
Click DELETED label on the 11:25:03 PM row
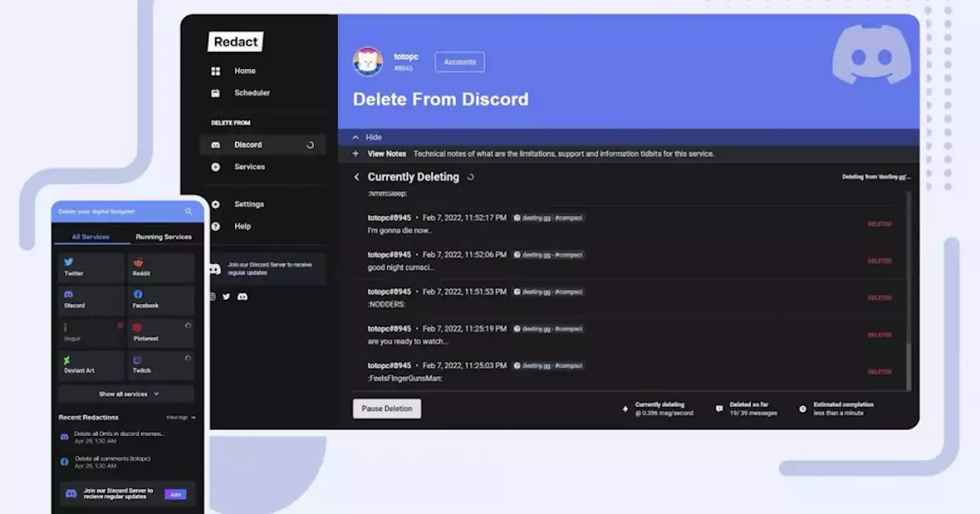(880, 372)
